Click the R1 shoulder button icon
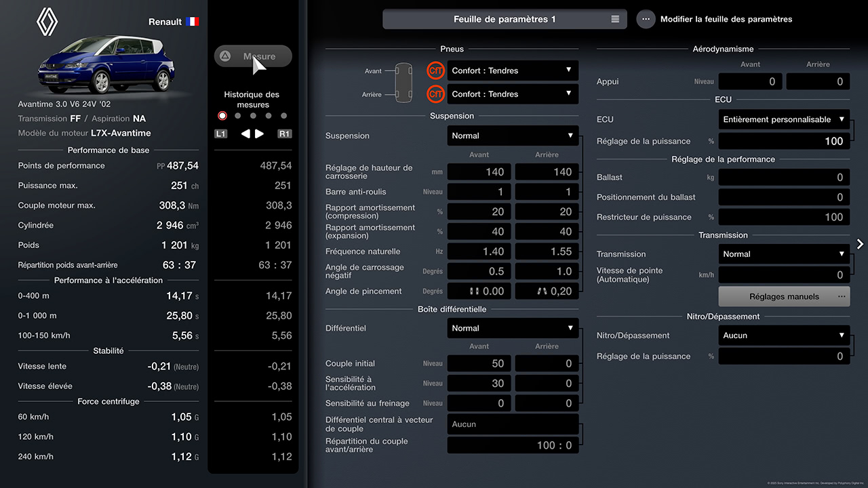 (285, 134)
